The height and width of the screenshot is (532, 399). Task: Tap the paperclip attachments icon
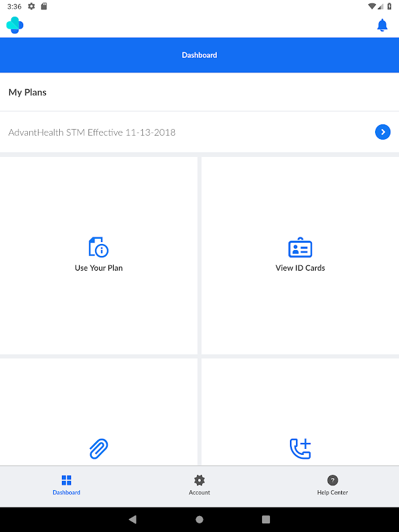(x=98, y=448)
